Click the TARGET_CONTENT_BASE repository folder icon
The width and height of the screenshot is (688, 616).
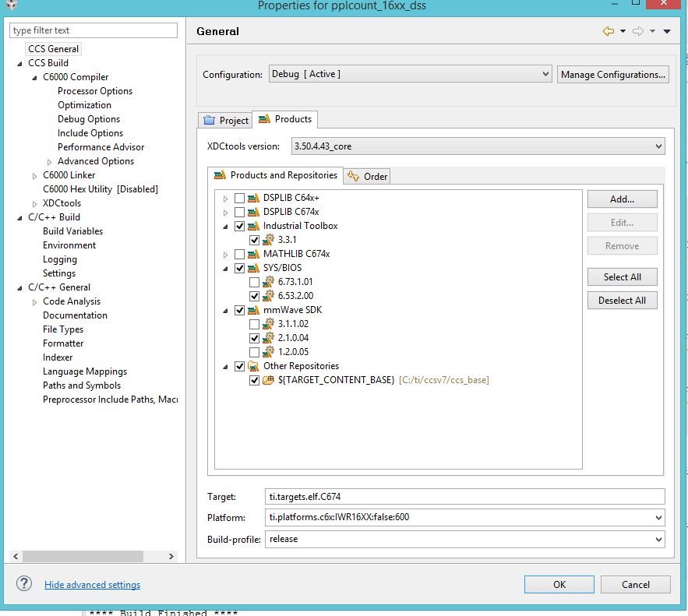(x=268, y=380)
